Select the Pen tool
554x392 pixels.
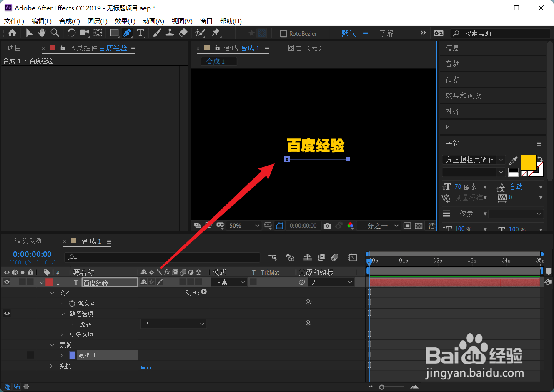pos(127,33)
